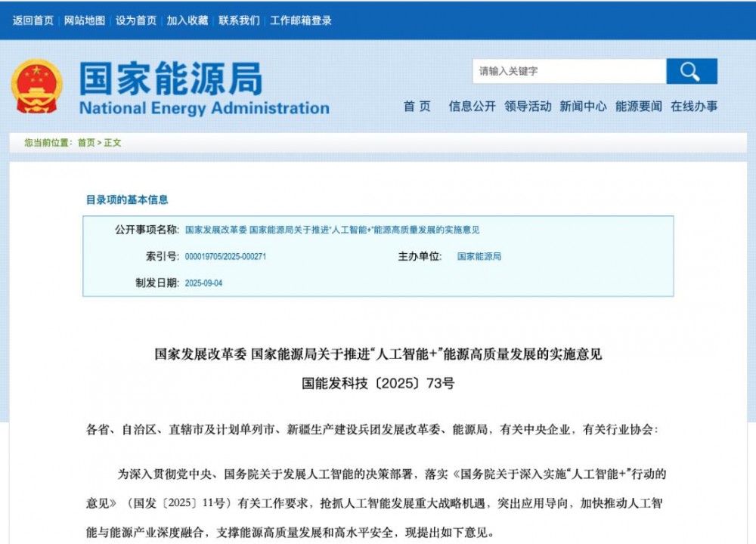Click the national emblem logo
Screen dimensions: 756x544
tap(39, 86)
